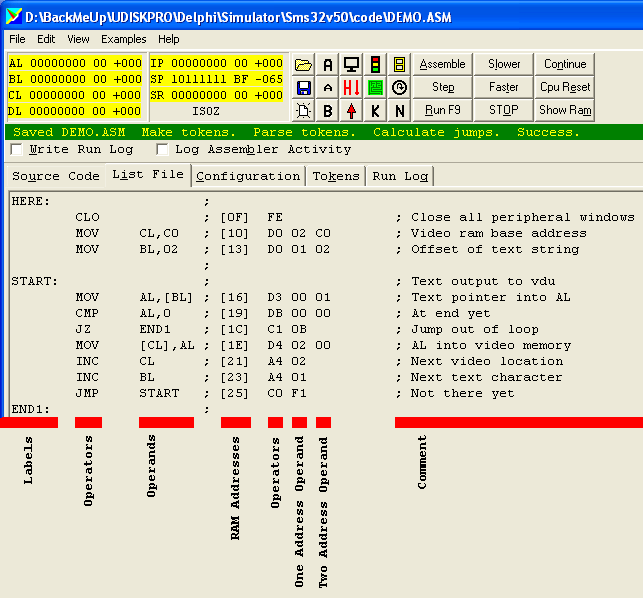
Task: Open the heater H icon peripheral
Action: pos(351,88)
